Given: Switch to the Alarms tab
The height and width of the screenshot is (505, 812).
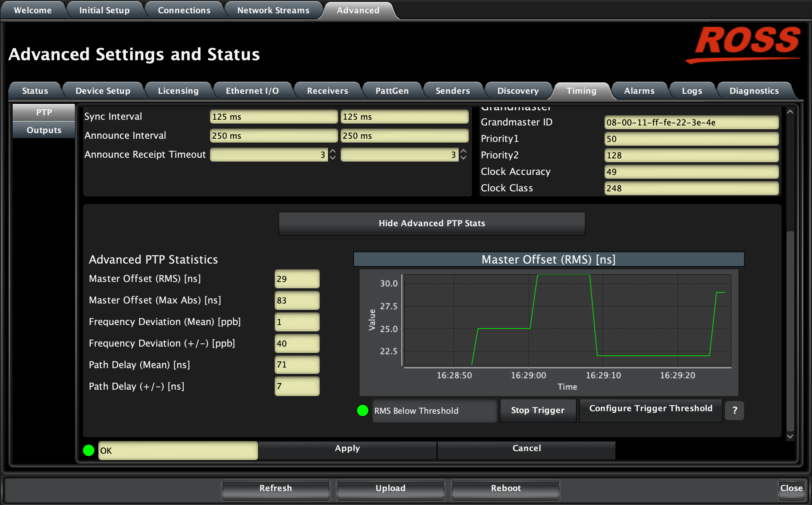Looking at the screenshot, I should (x=639, y=91).
